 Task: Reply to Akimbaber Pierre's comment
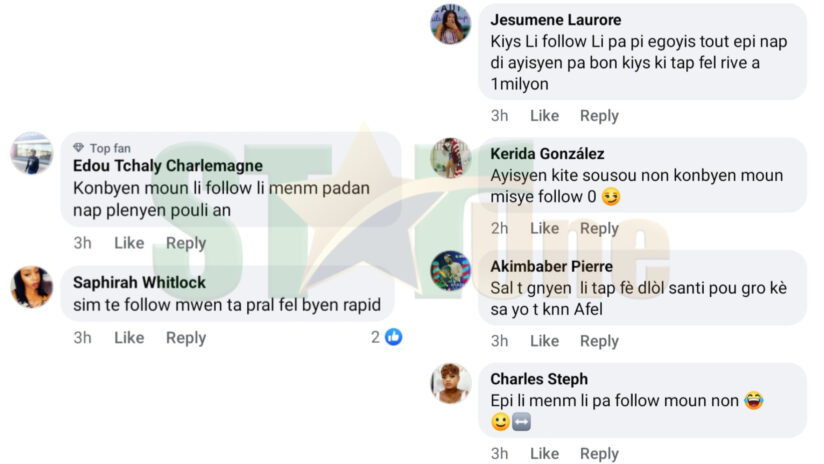[x=599, y=341]
